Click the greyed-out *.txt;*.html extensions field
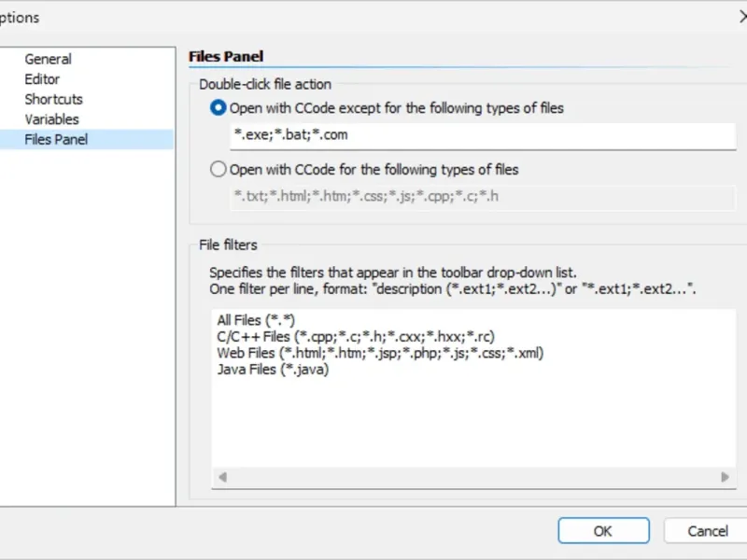The image size is (747, 560). click(x=482, y=197)
